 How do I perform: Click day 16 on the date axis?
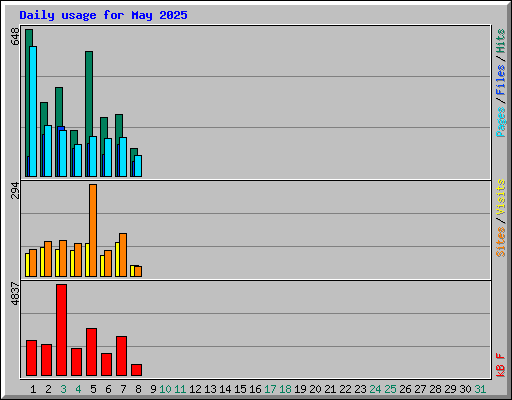point(255,389)
